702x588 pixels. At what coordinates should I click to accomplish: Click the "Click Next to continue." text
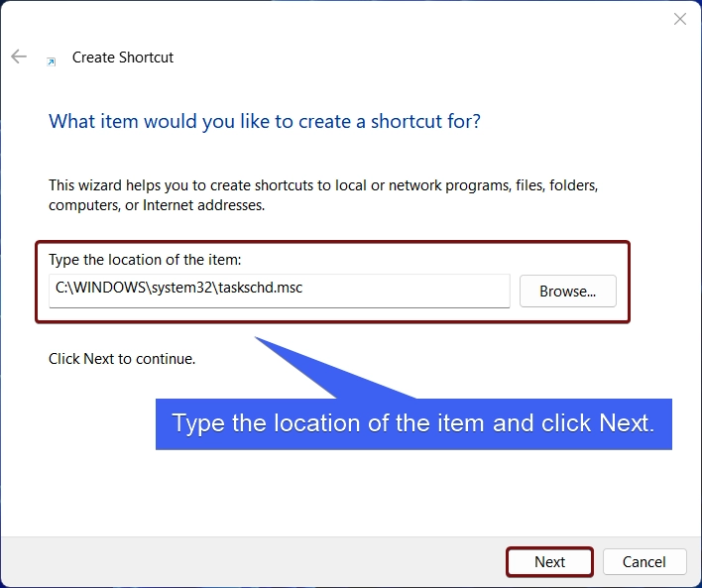[122, 359]
